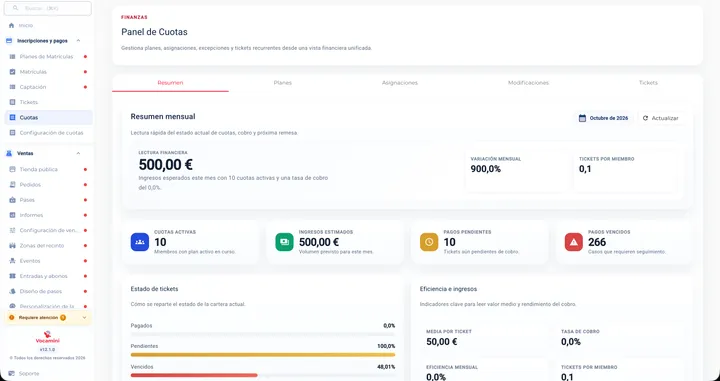
Task: Click the yellow Pendientes progress bar
Action: click(x=263, y=355)
